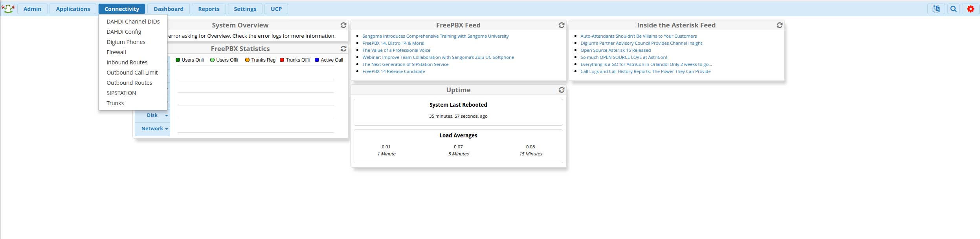
Task: Choose Digium Phones in Connectivity menu
Action: click(x=133, y=42)
